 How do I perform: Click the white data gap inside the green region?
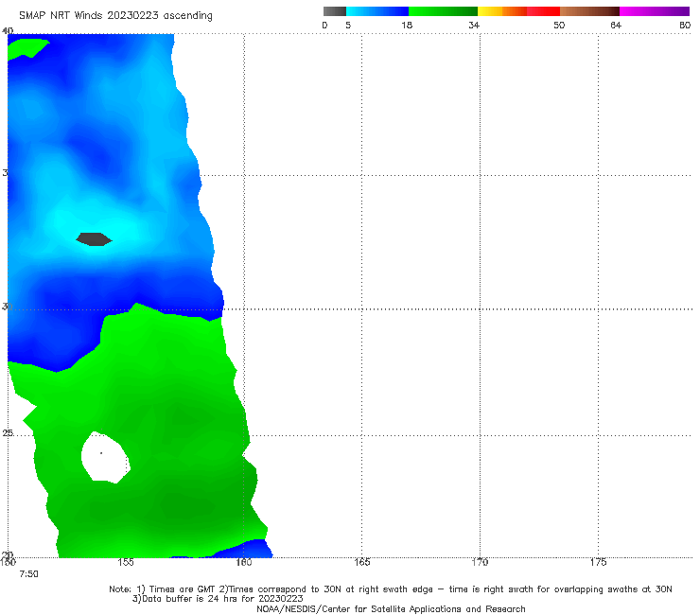[x=105, y=457]
